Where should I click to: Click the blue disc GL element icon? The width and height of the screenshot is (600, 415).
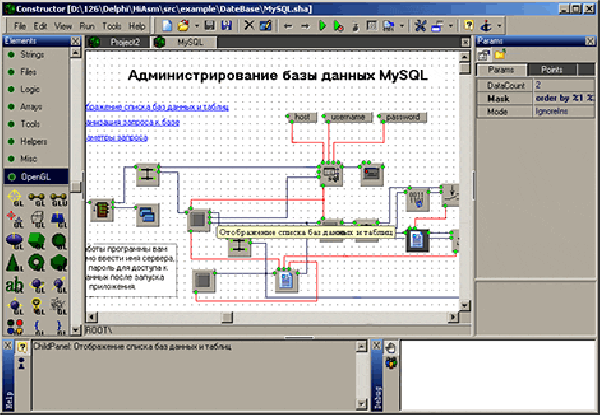(15, 241)
